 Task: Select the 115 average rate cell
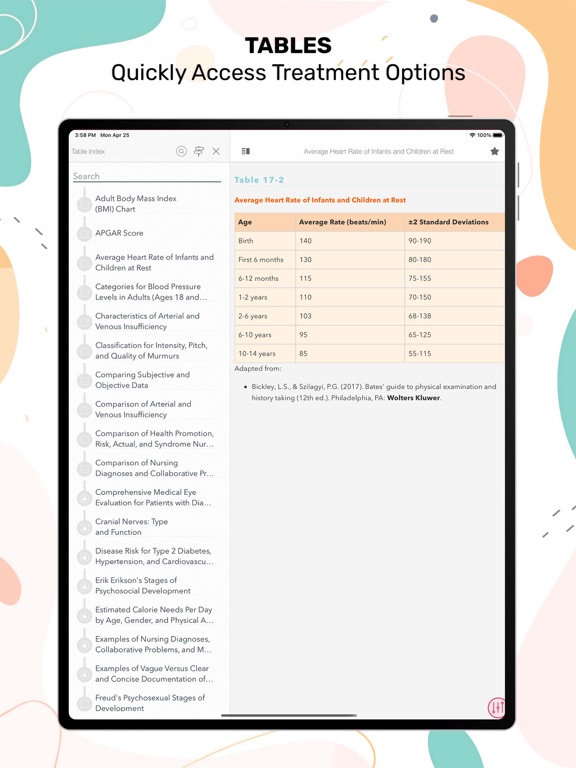(x=350, y=278)
